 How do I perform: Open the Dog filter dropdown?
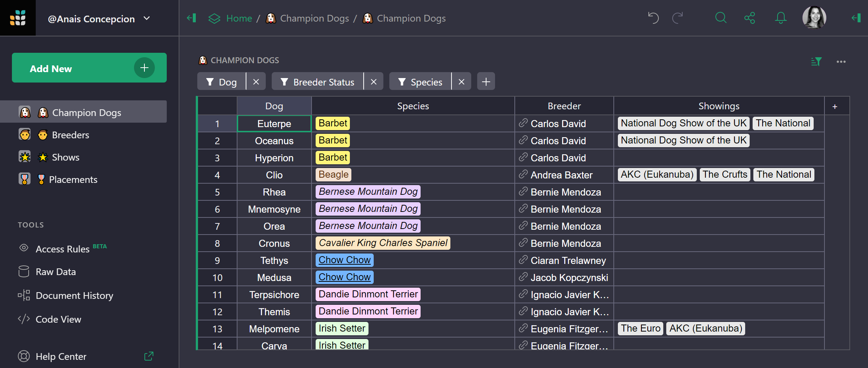(x=222, y=82)
